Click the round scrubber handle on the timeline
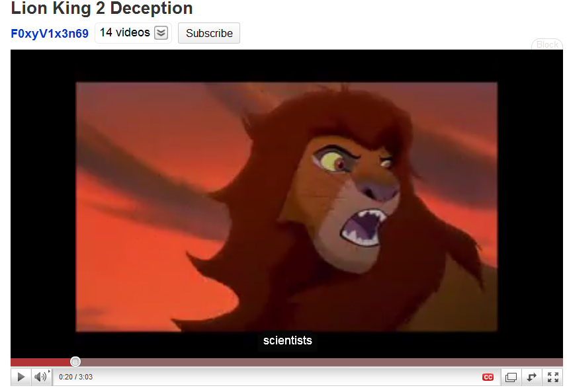This screenshot has height=392, width=567. pos(75,362)
